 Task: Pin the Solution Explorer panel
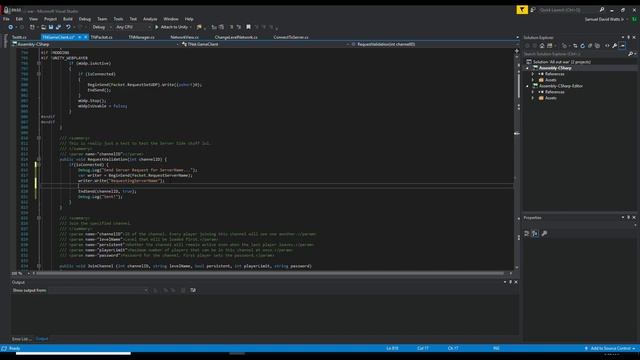(x=629, y=38)
